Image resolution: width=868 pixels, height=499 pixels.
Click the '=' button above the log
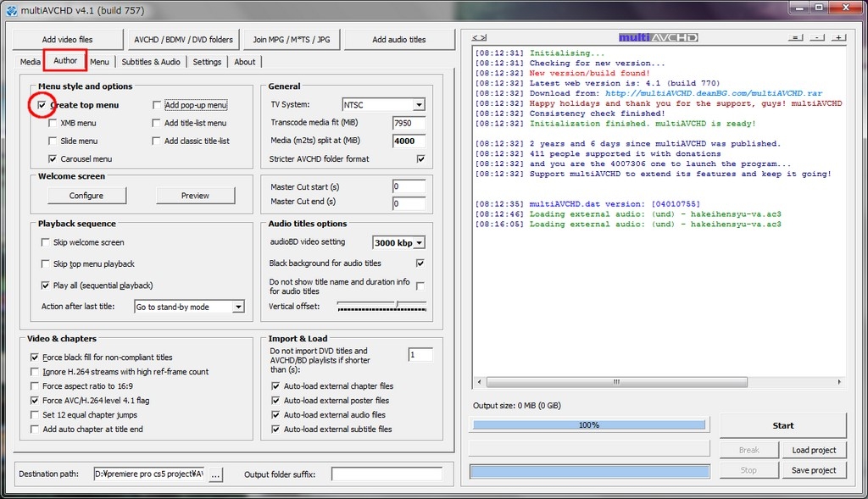[x=795, y=38]
